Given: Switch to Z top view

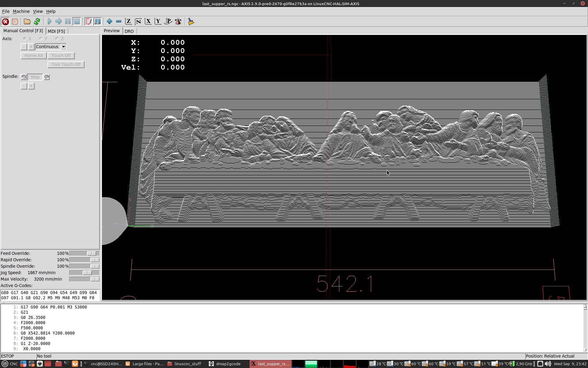Looking at the screenshot, I should pyautogui.click(x=128, y=21).
